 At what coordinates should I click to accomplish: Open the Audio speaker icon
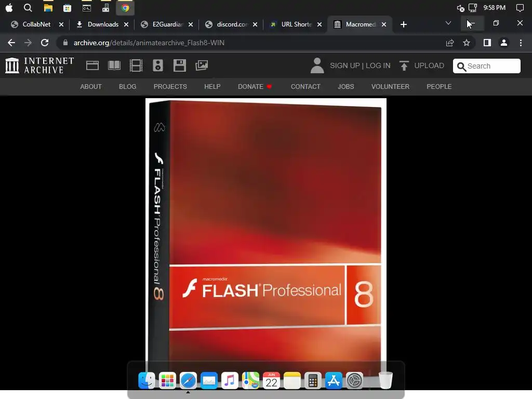pos(158,65)
